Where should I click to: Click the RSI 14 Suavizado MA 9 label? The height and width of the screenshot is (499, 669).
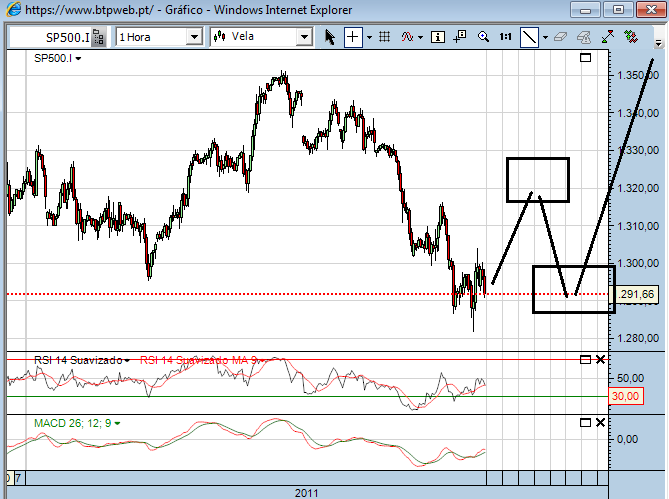coord(199,360)
